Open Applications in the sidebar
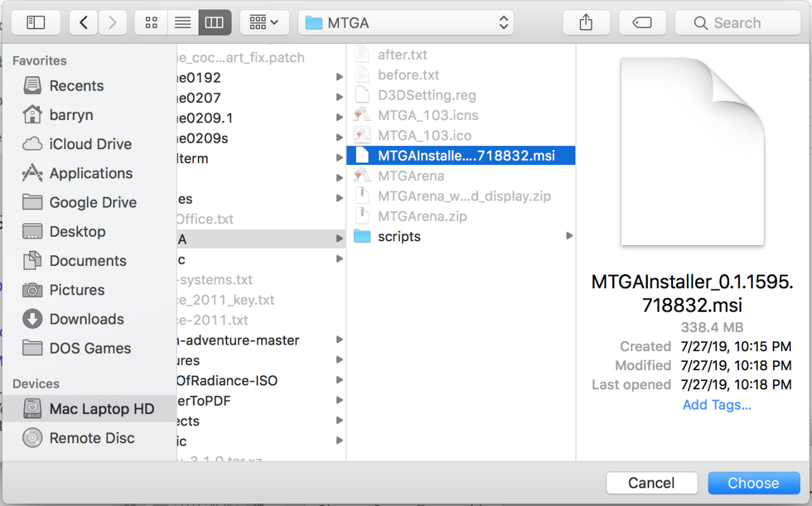The width and height of the screenshot is (812, 506). [89, 173]
